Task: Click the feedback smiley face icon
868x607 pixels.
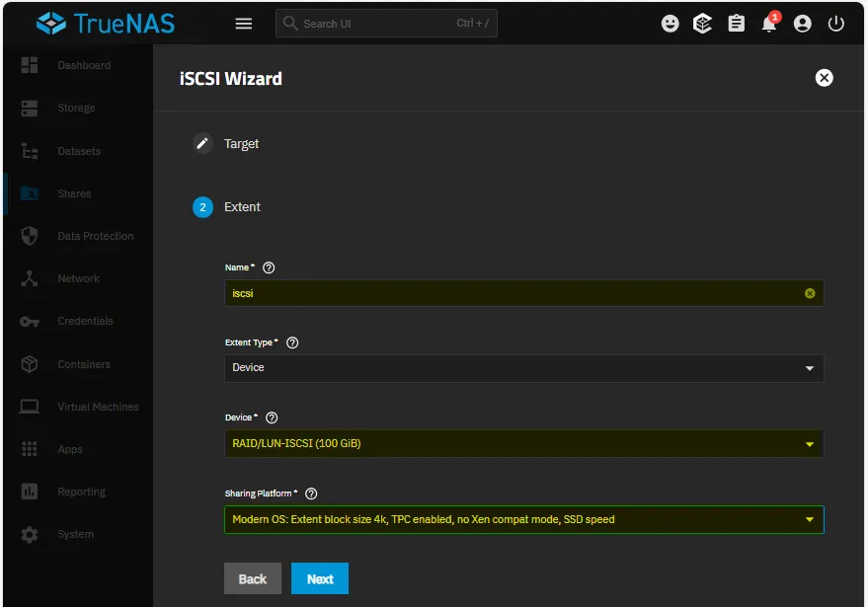Action: coord(671,24)
